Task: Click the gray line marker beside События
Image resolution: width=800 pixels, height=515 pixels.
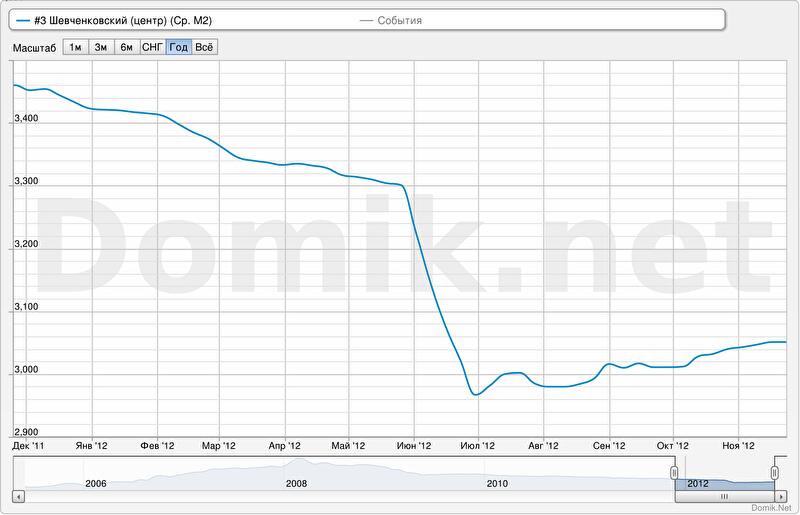Action: pos(365,20)
